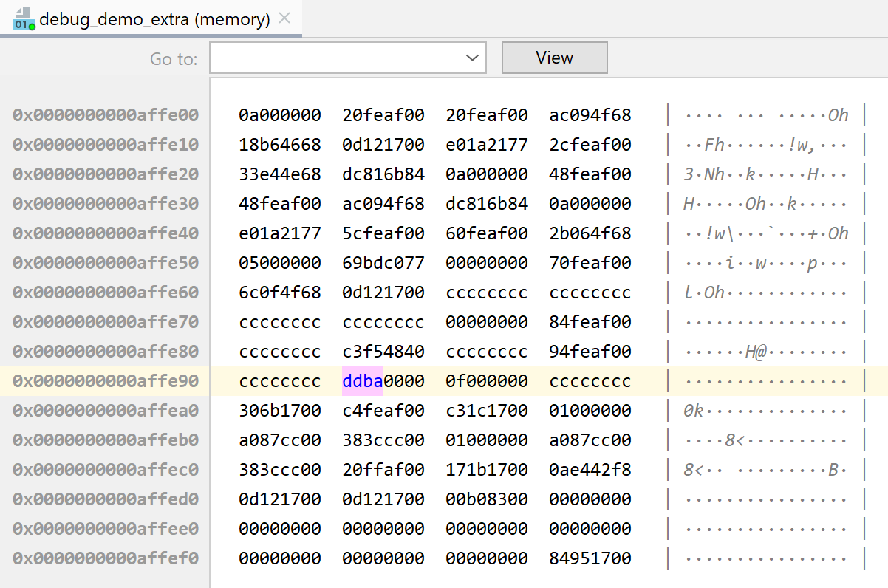Expand the Go to address history dropdown

coord(473,58)
